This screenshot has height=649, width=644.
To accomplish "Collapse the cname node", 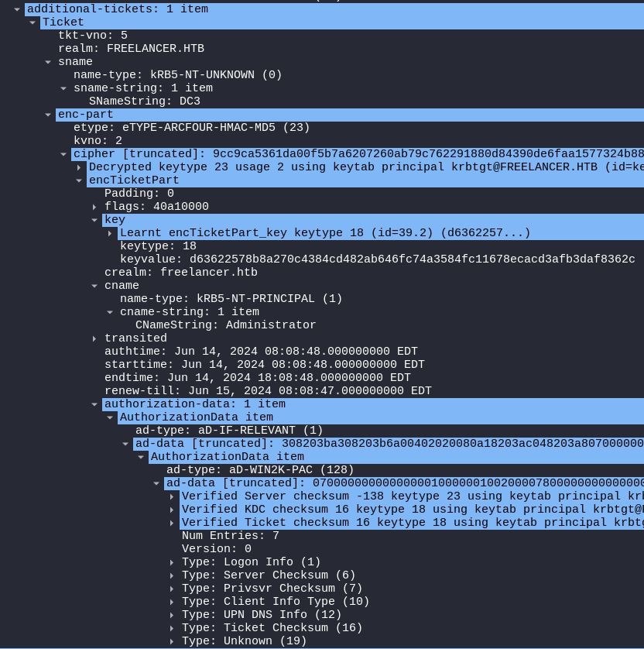I will (x=94, y=286).
